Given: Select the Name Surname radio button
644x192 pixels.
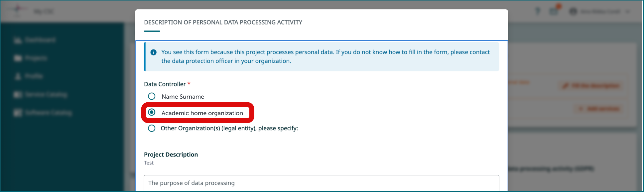Looking at the screenshot, I should [x=152, y=96].
